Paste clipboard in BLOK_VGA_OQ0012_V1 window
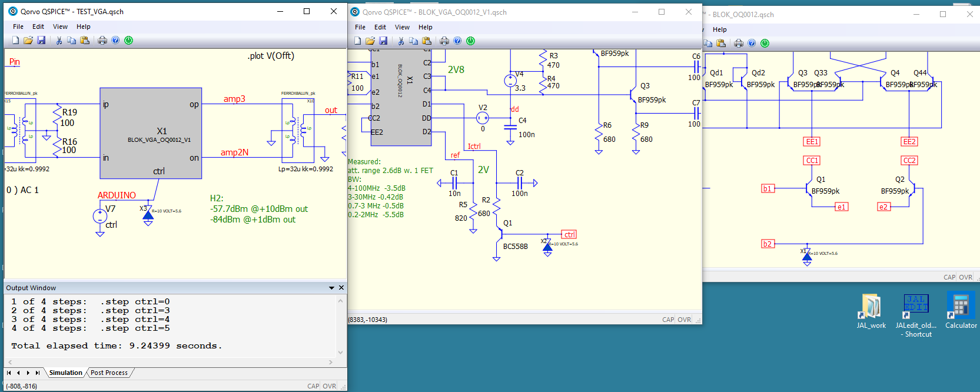The image size is (980, 392). pos(427,41)
